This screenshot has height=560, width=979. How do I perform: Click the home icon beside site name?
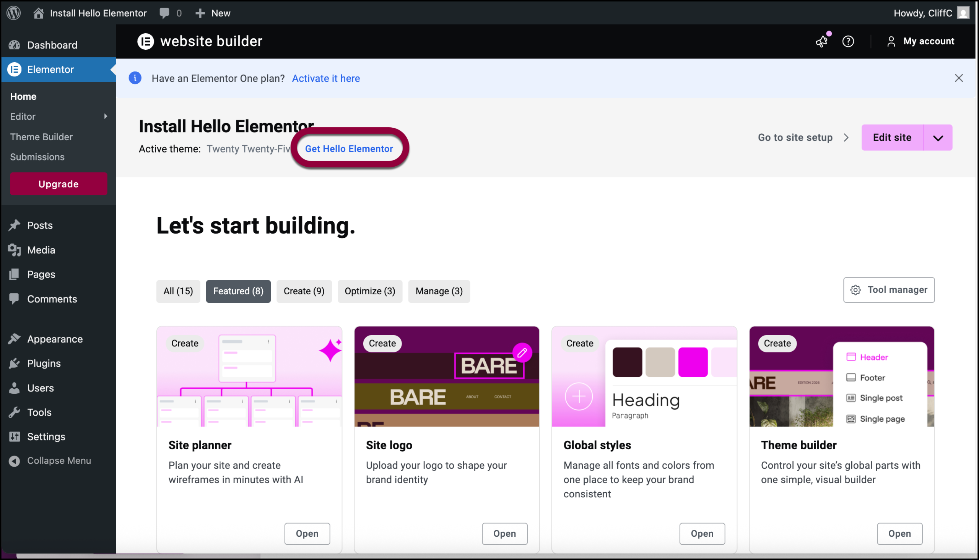pos(39,13)
